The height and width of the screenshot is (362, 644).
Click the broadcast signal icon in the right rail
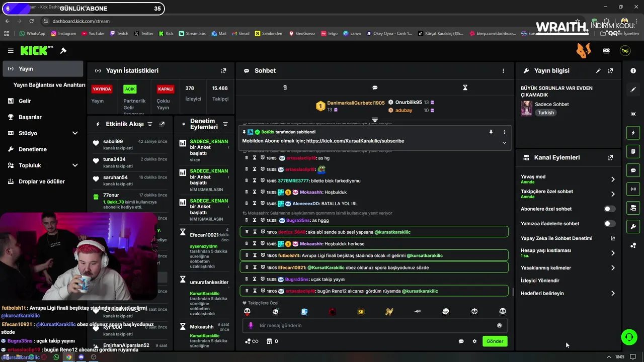[633, 189]
